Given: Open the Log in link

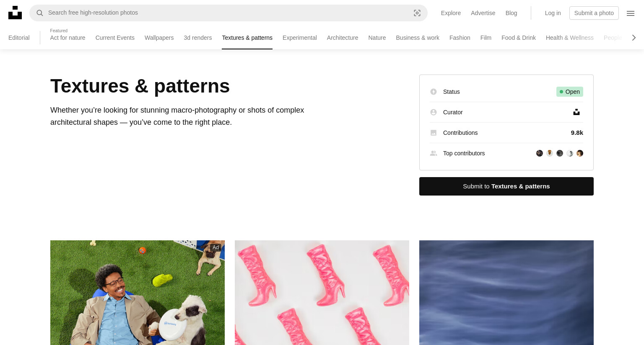Looking at the screenshot, I should pyautogui.click(x=553, y=13).
